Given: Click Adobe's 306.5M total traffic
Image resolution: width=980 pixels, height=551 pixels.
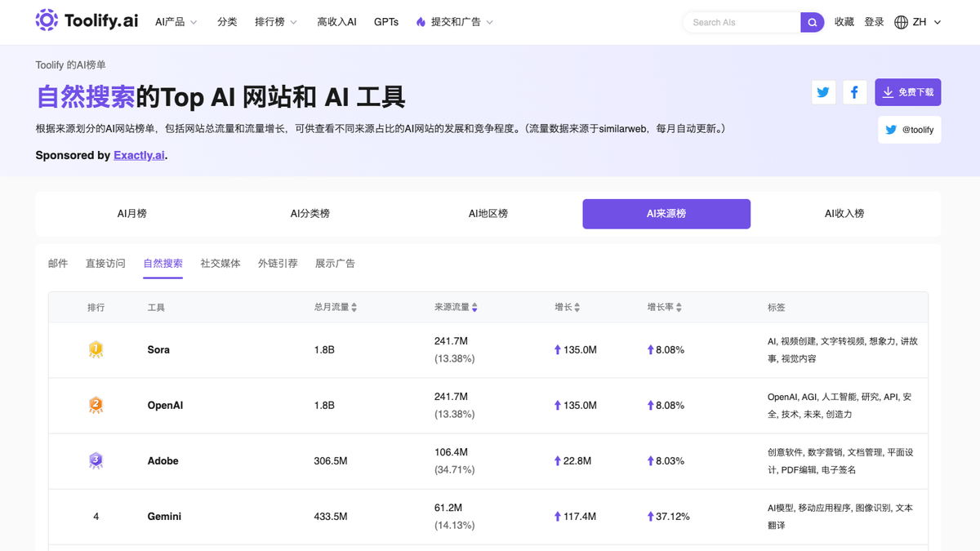Looking at the screenshot, I should click(331, 460).
